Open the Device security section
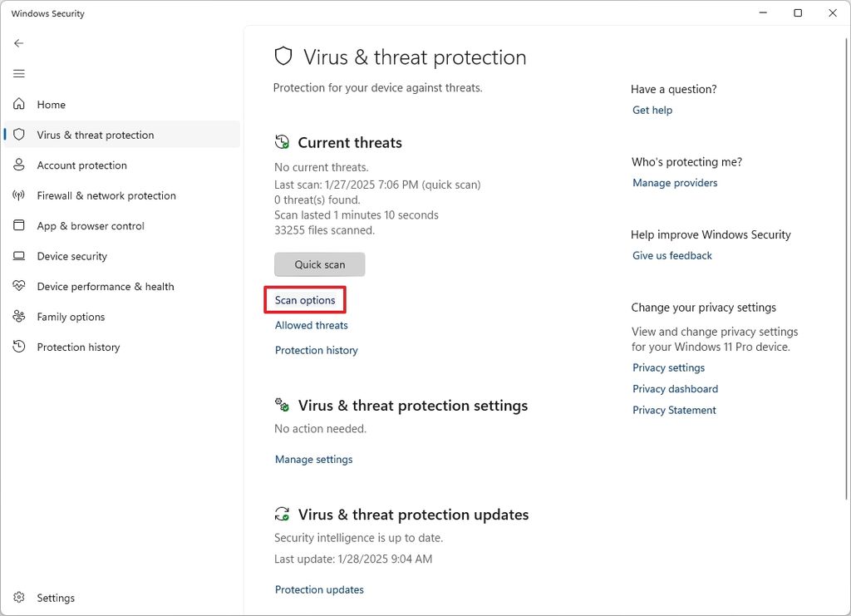This screenshot has width=851, height=616. coord(72,256)
